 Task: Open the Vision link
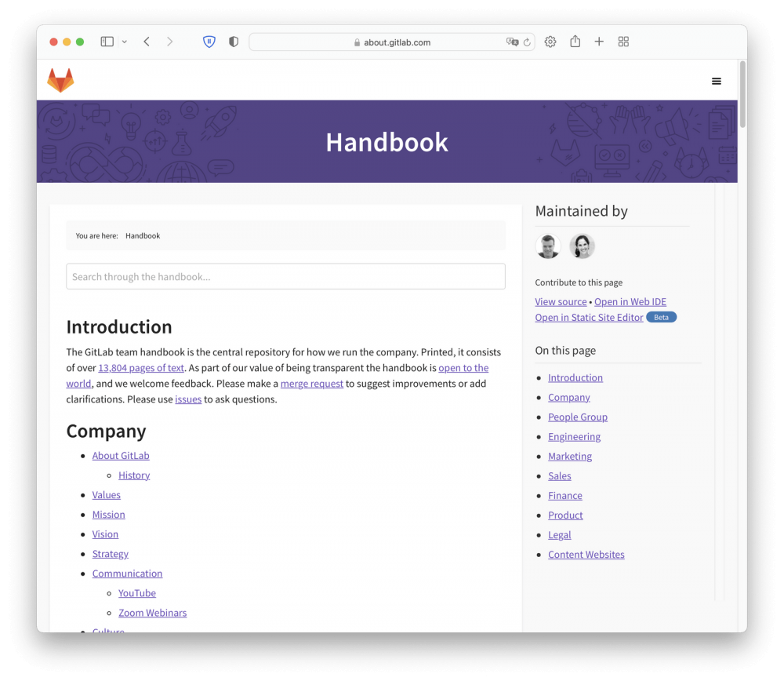105,534
